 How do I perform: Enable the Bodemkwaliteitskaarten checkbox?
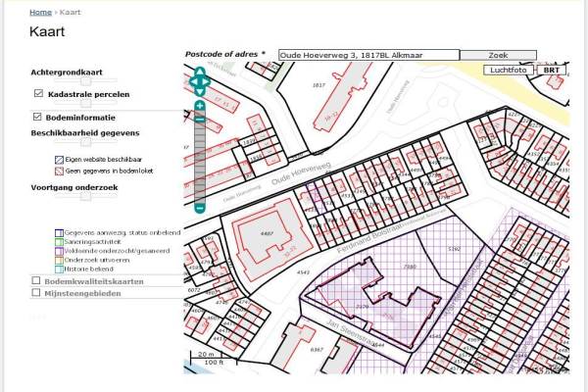click(x=37, y=280)
